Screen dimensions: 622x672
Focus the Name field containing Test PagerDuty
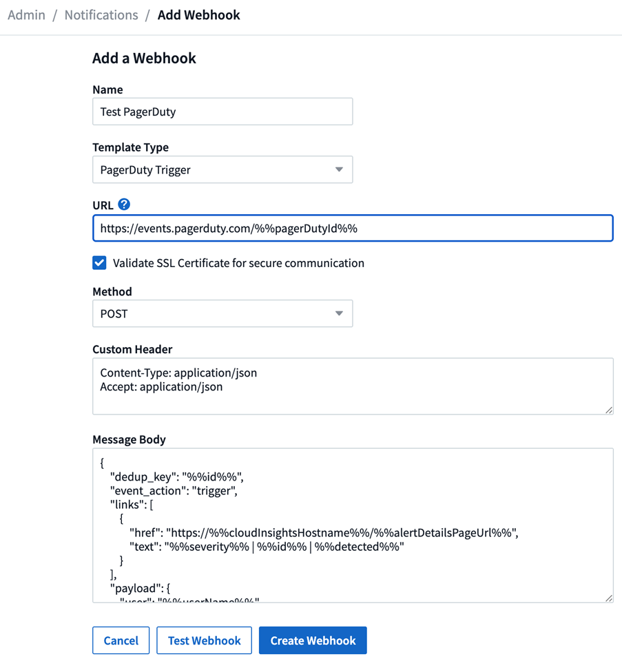pyautogui.click(x=222, y=112)
